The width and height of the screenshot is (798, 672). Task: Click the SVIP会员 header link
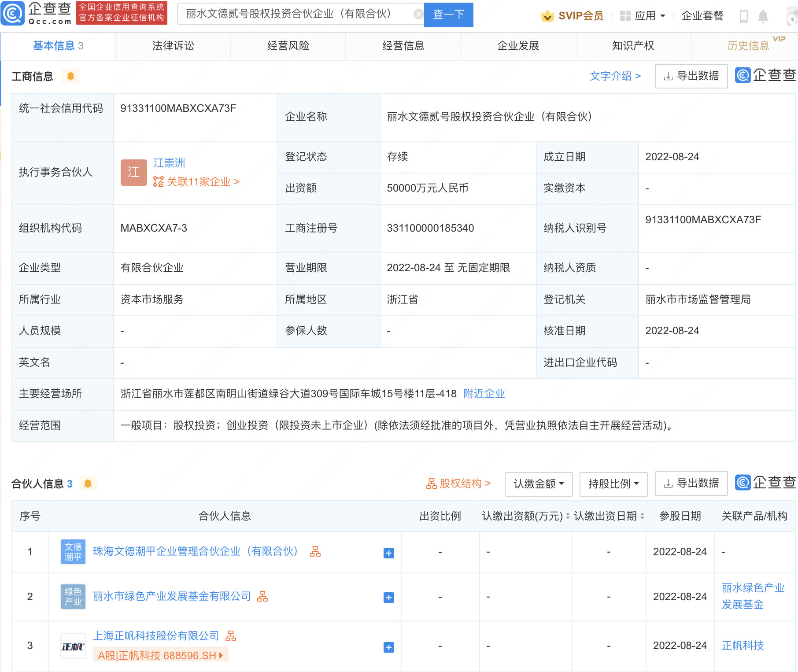581,16
